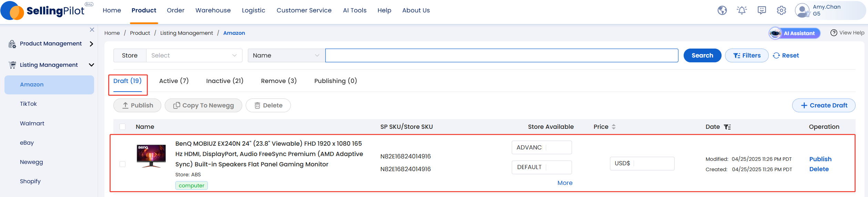
Task: Select TikTok in the sidebar
Action: [28, 104]
